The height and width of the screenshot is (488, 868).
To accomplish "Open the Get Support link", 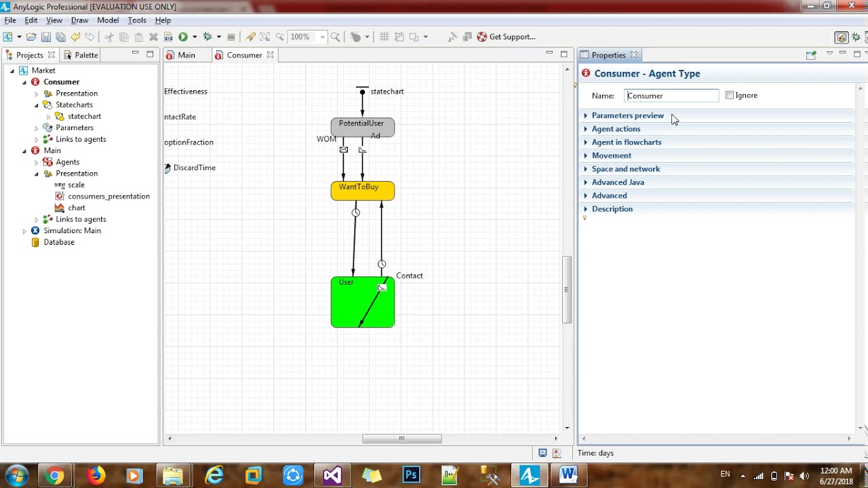I will pyautogui.click(x=506, y=37).
